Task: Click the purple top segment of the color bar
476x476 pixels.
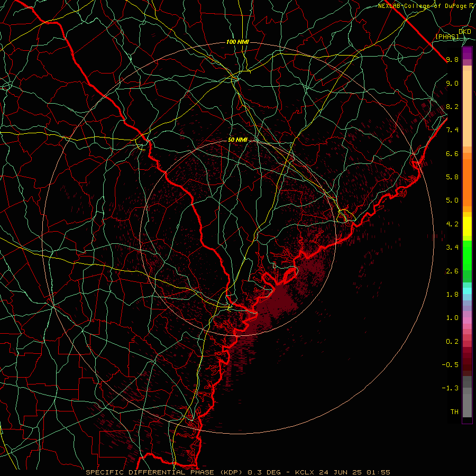Action: (467, 53)
